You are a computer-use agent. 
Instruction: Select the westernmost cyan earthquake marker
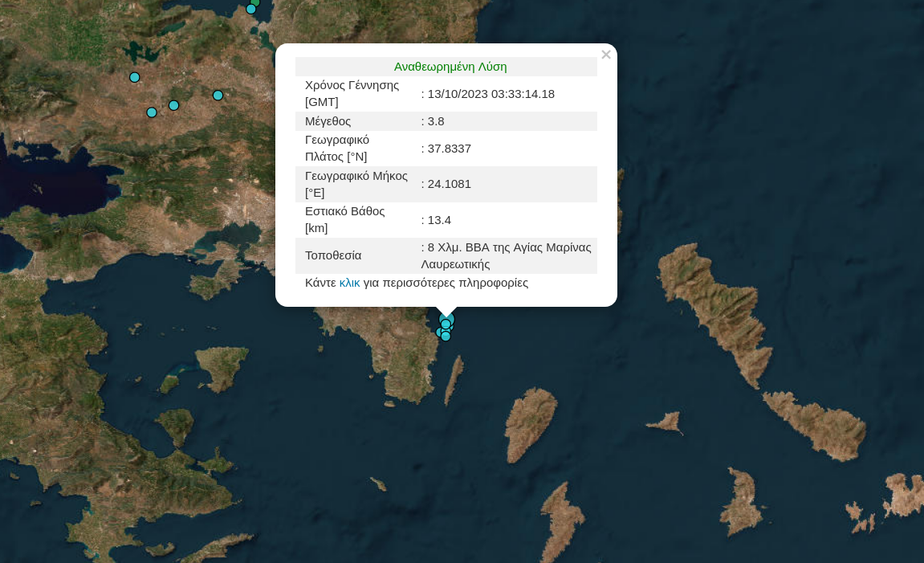[x=135, y=78]
